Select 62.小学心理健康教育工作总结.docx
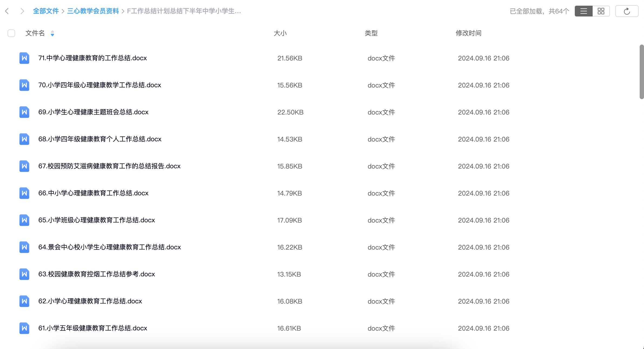Screen dimensions: 644x349 (x=90, y=301)
